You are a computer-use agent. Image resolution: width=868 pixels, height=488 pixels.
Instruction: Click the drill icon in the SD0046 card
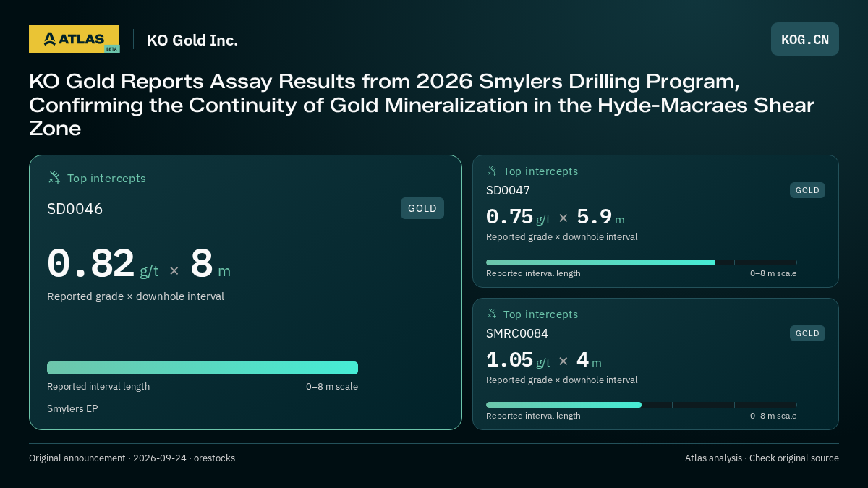pyautogui.click(x=54, y=177)
